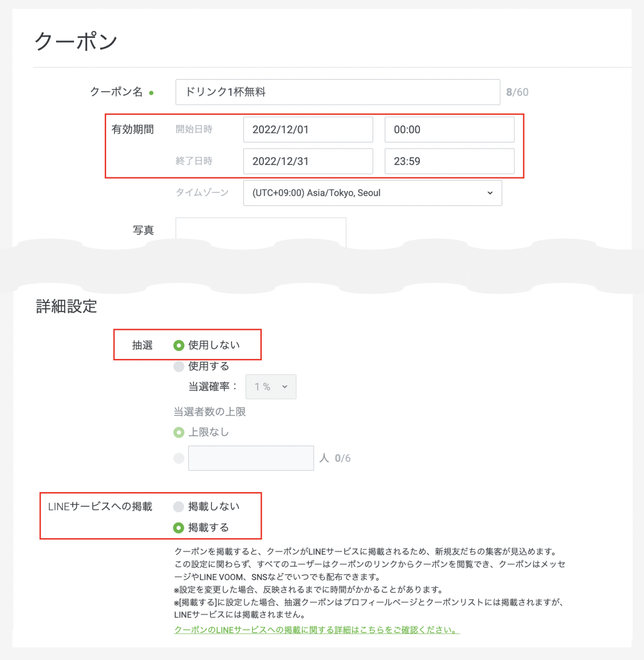Click the 当選者数の上限 label
The width and height of the screenshot is (644, 660).
coord(209,412)
